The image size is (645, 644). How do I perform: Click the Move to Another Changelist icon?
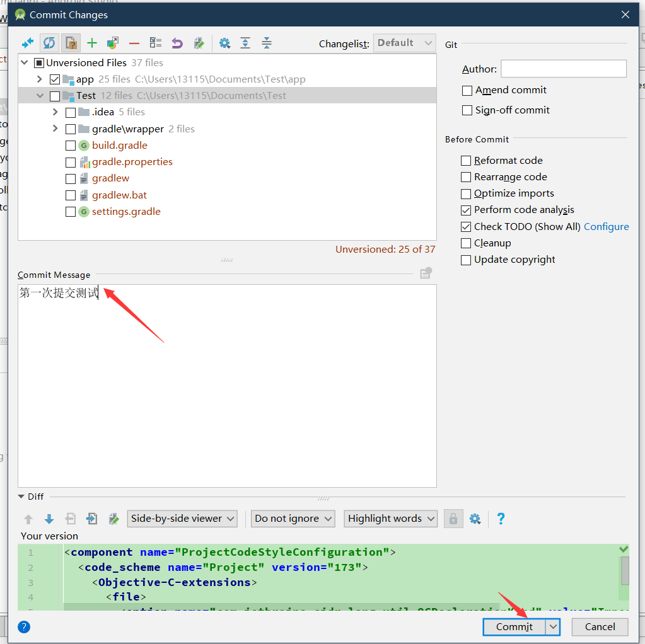tap(113, 43)
